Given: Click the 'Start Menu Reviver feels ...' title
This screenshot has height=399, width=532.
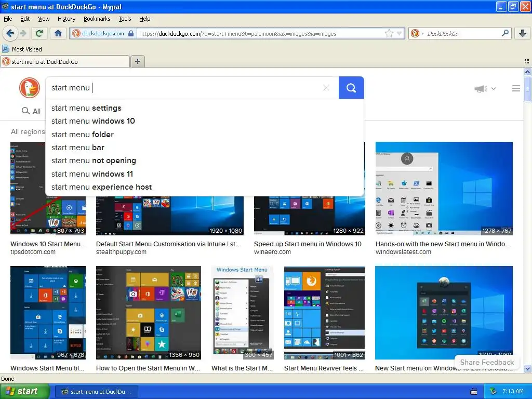Looking at the screenshot, I should point(324,368).
